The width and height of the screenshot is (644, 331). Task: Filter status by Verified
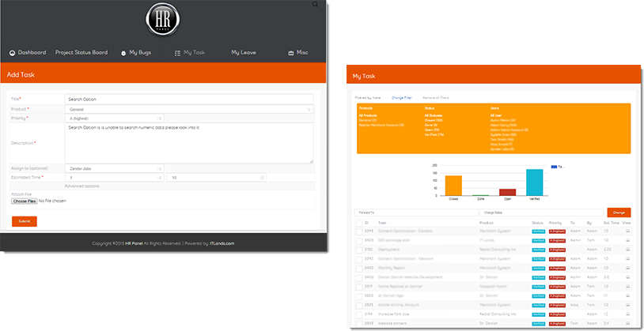pyautogui.click(x=434, y=134)
